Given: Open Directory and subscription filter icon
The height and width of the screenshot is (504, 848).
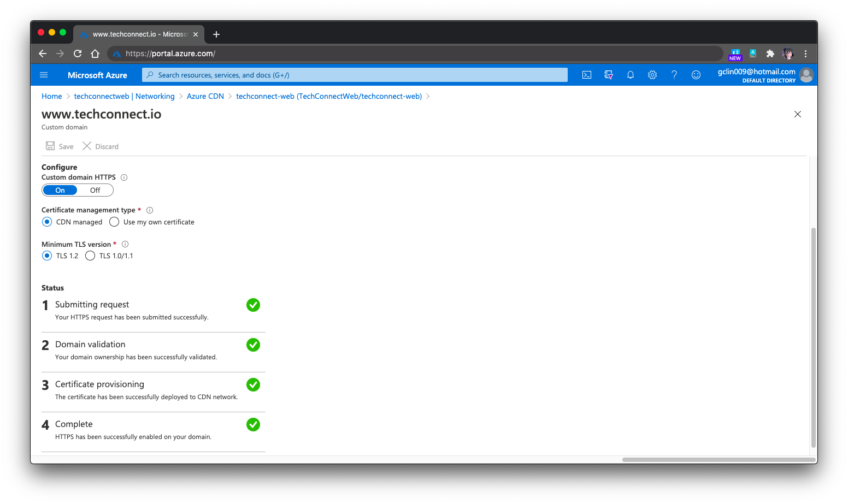Looking at the screenshot, I should (x=609, y=75).
